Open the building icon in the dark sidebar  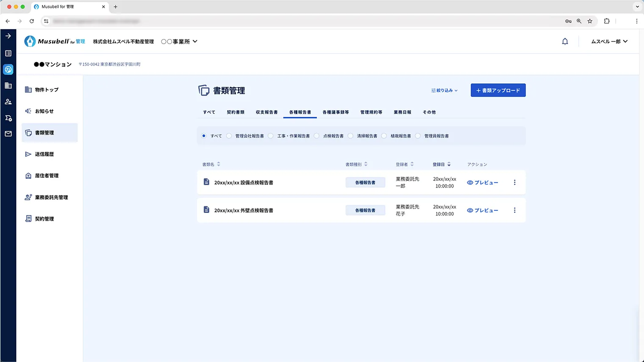pyautogui.click(x=8, y=85)
